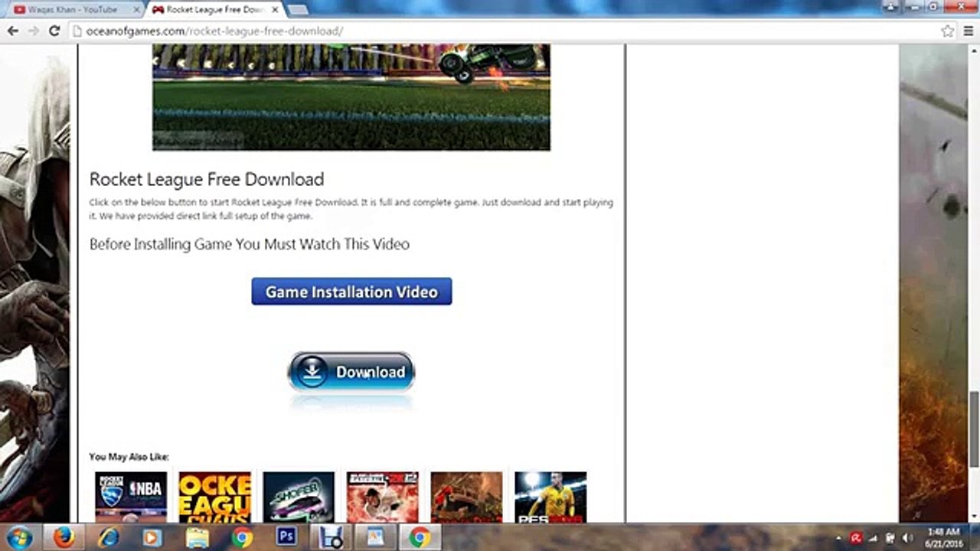
Task: Switch to the active Chrome taskbar window
Action: [420, 538]
